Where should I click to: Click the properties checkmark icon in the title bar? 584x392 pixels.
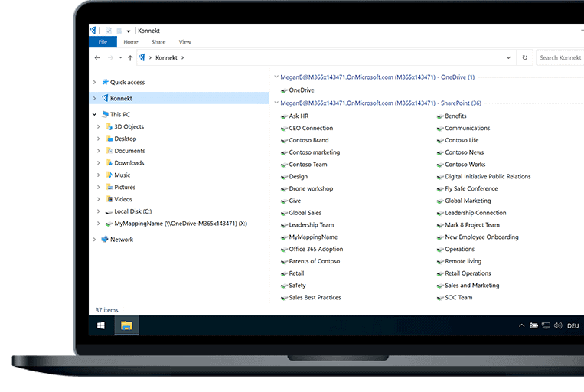(109, 31)
